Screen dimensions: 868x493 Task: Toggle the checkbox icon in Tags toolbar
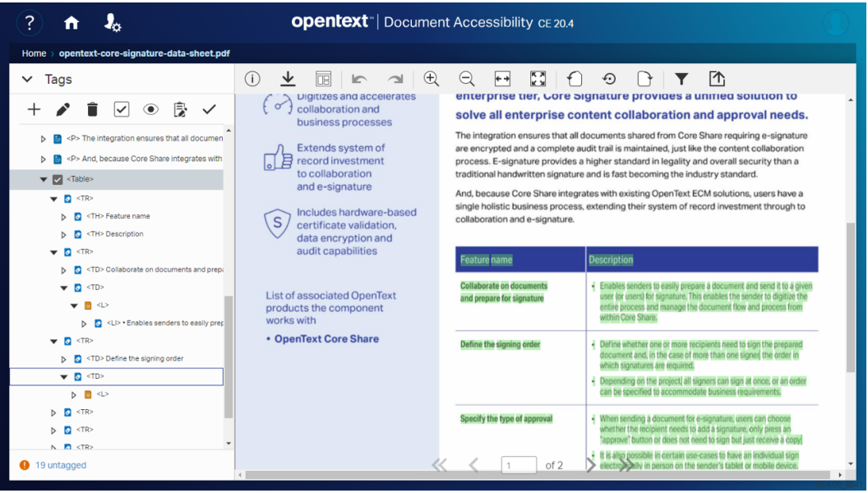(122, 109)
